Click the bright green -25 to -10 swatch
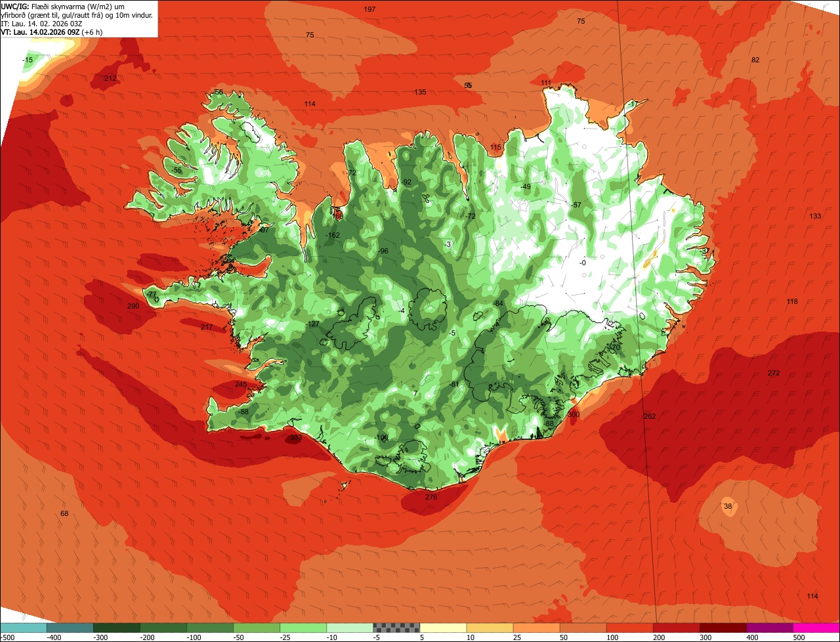The height and width of the screenshot is (642, 840). [303, 628]
